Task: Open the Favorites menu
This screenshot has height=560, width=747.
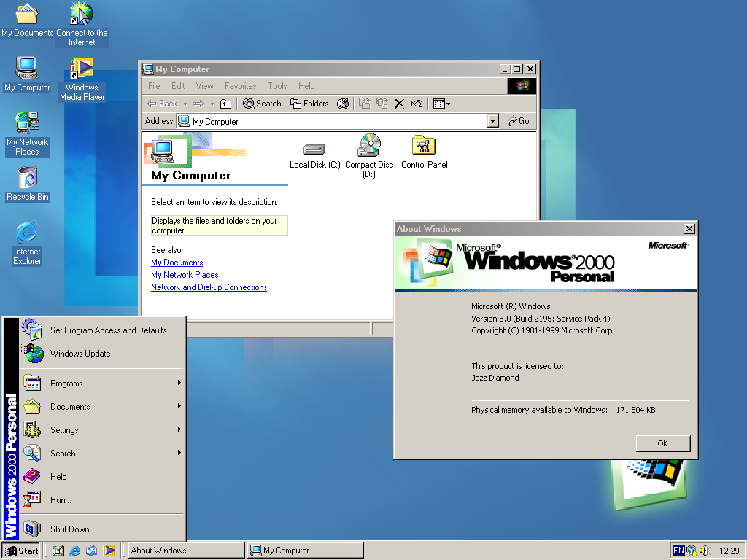Action: coord(240,86)
